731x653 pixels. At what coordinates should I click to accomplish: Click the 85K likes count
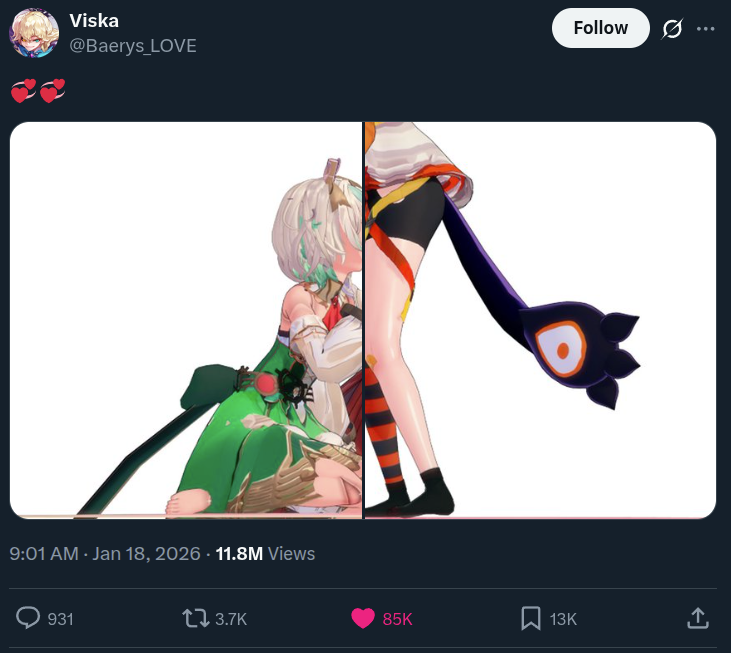397,619
